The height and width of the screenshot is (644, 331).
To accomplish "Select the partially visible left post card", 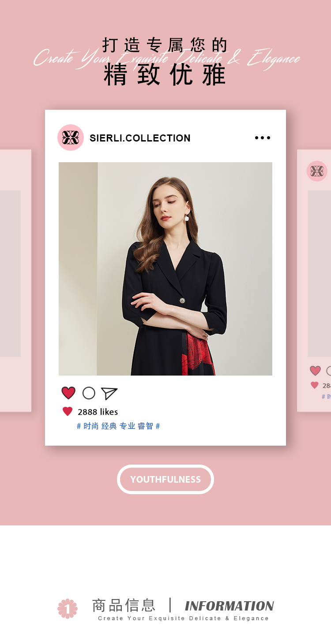I will coord(15,281).
